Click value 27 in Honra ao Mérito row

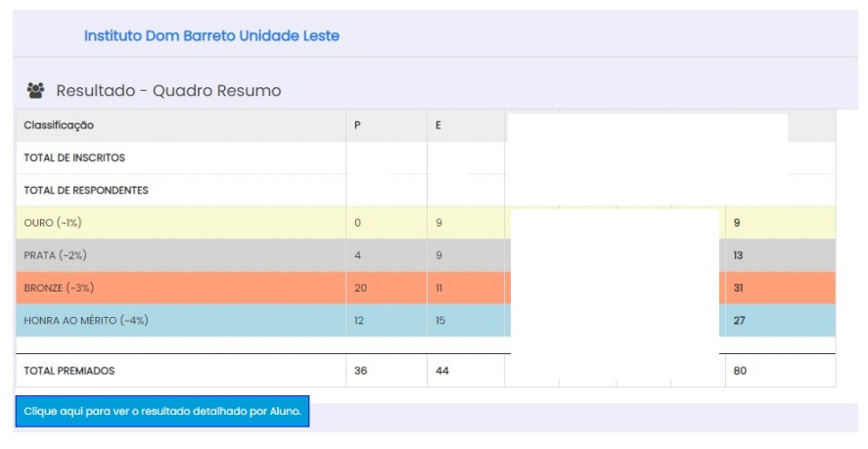(x=740, y=320)
